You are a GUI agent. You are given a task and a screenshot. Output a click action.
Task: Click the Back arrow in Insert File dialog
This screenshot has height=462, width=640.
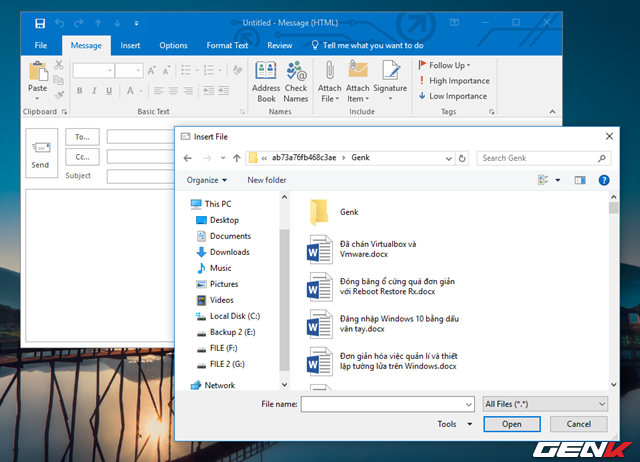[x=187, y=158]
